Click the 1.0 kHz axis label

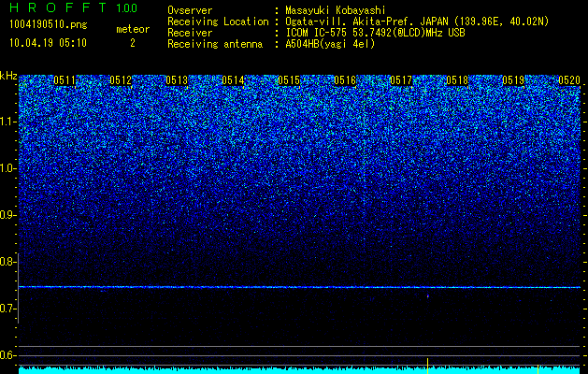click(x=8, y=169)
